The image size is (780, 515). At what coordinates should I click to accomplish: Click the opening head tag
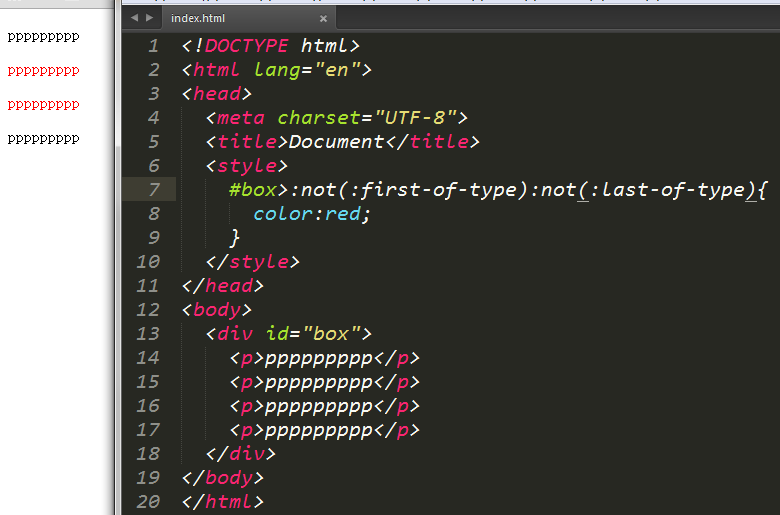217,94
